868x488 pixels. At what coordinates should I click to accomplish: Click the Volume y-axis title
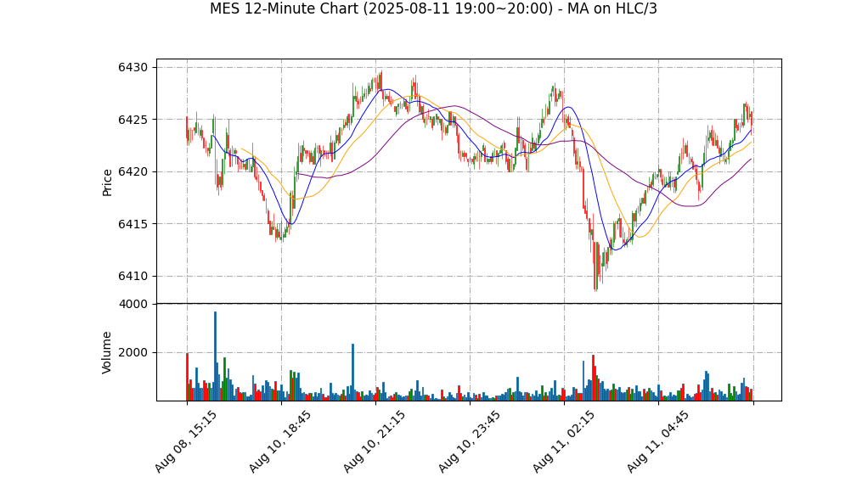pos(107,352)
